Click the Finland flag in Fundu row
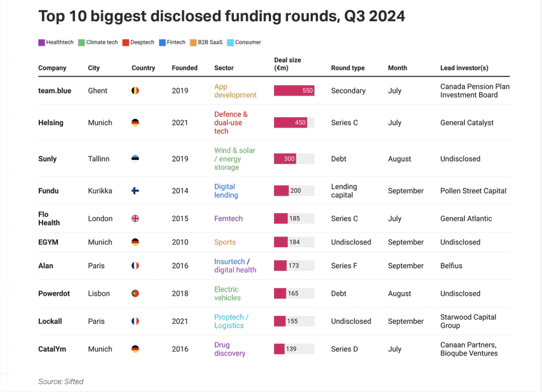The image size is (542, 392). coord(135,191)
